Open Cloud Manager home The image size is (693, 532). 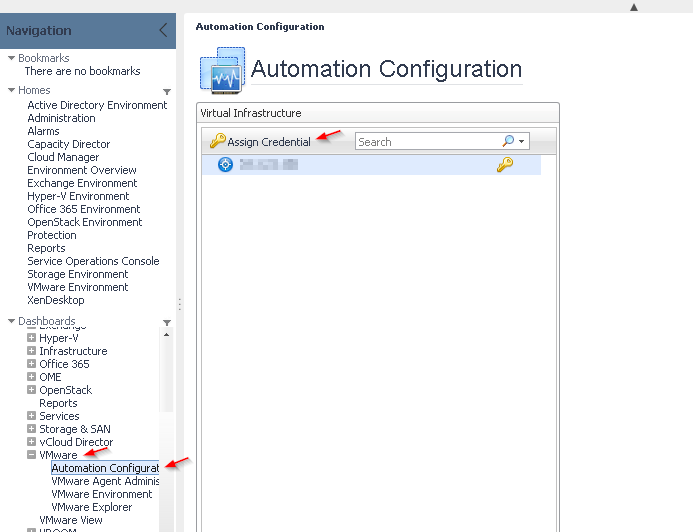coord(63,157)
